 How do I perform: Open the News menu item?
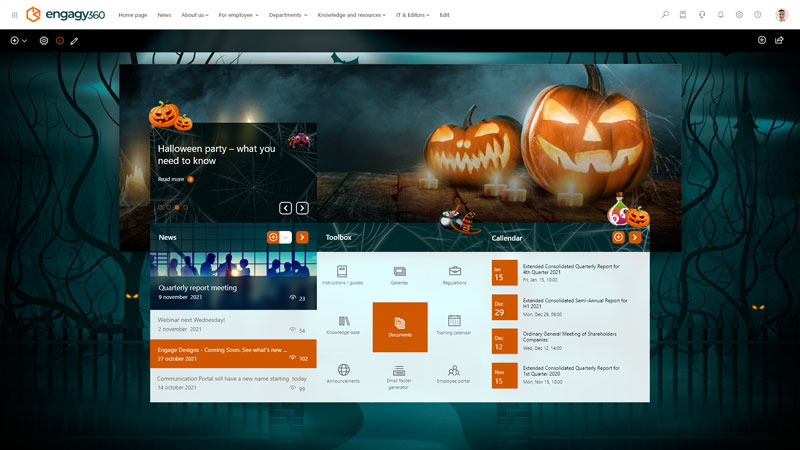[x=164, y=15]
